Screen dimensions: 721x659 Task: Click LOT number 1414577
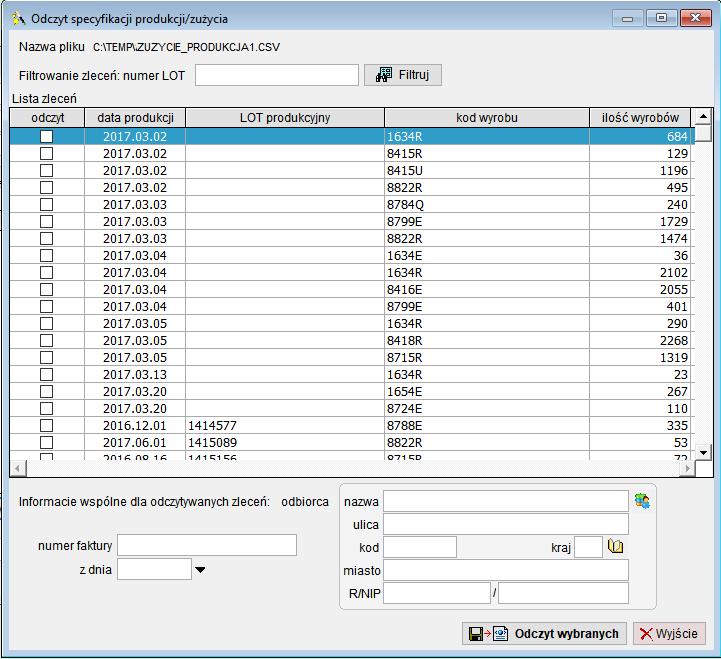[212, 426]
